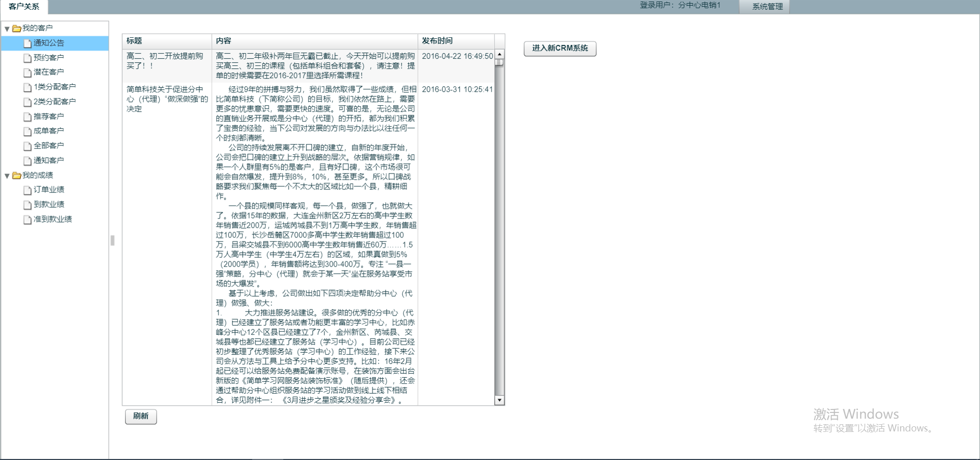Open 准到款业绩 in the sidebar
The image size is (980, 460).
point(52,219)
